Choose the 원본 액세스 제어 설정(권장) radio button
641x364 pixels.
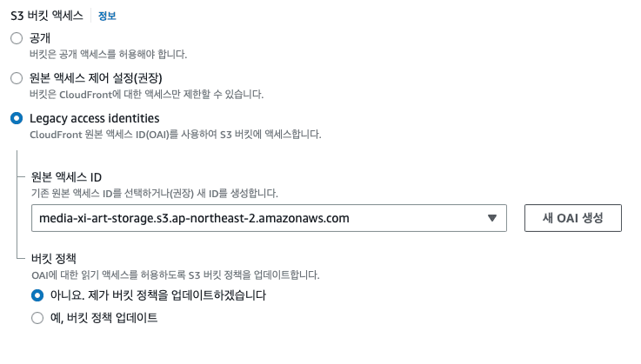tap(16, 78)
